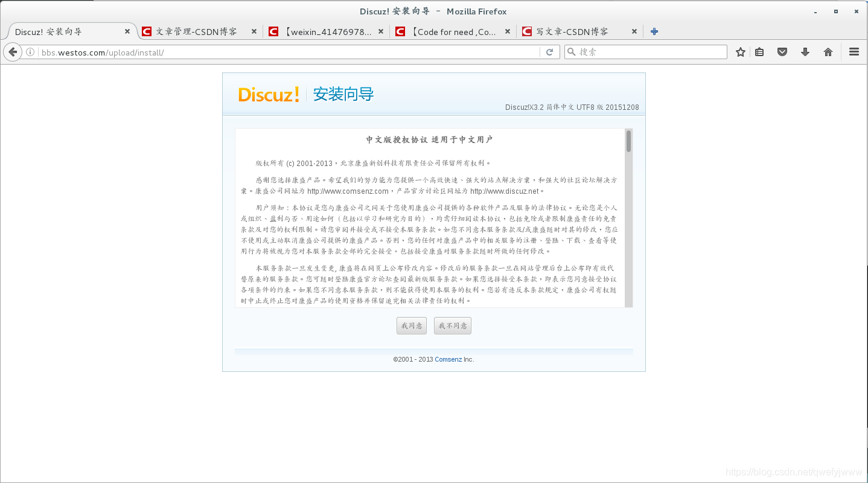868x483 pixels.
Task: Close the 写文章-CSDN博客 tab
Action: pos(634,31)
